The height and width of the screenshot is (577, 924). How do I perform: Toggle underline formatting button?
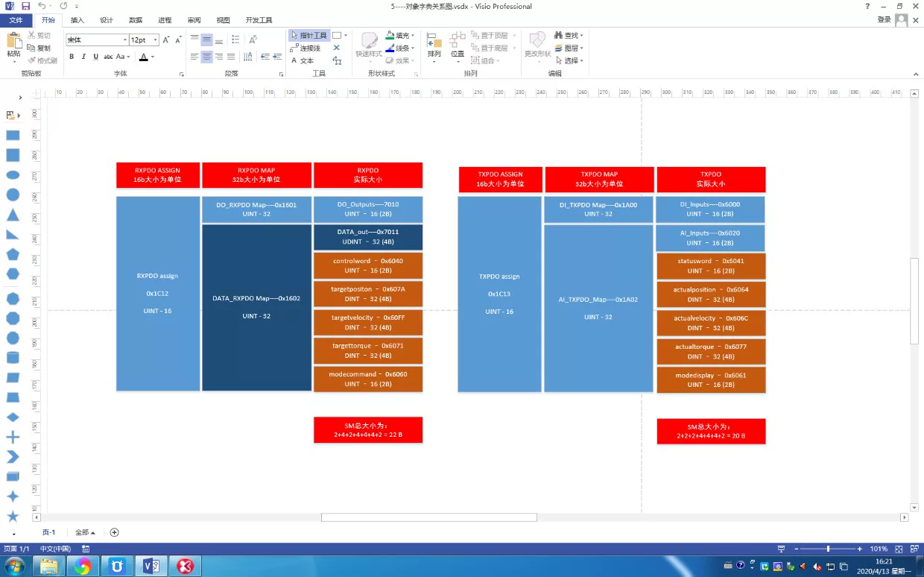(95, 57)
